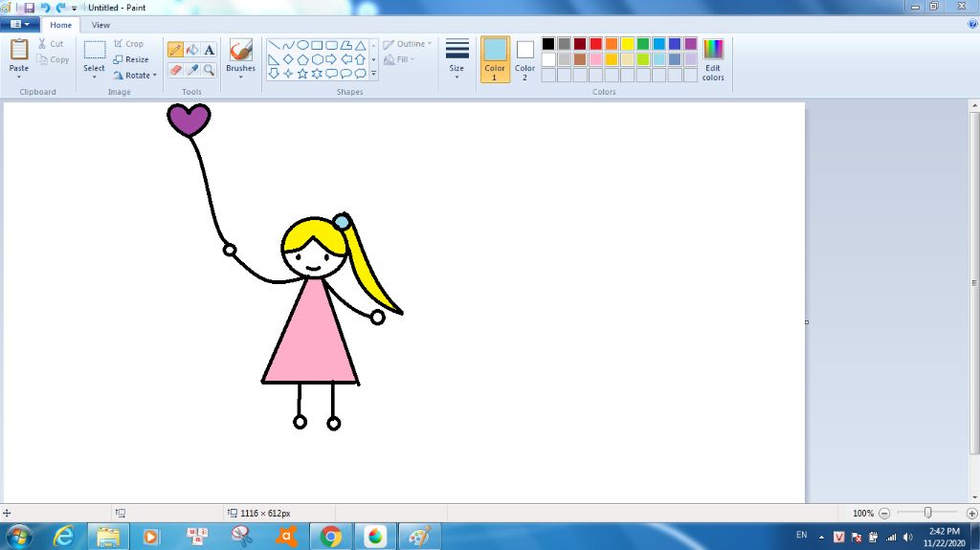Choose the Right arrow shape
Viewport: 980px width, 550px height.
tap(331, 59)
